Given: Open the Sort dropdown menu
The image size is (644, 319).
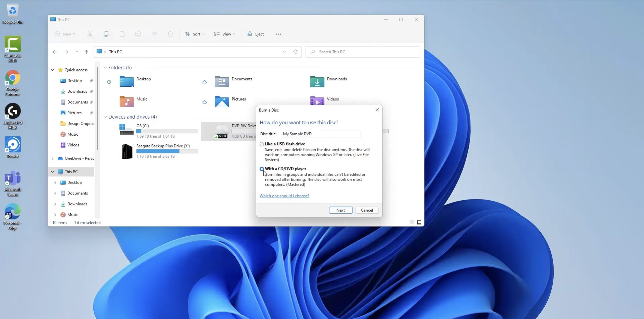Looking at the screenshot, I should (195, 34).
